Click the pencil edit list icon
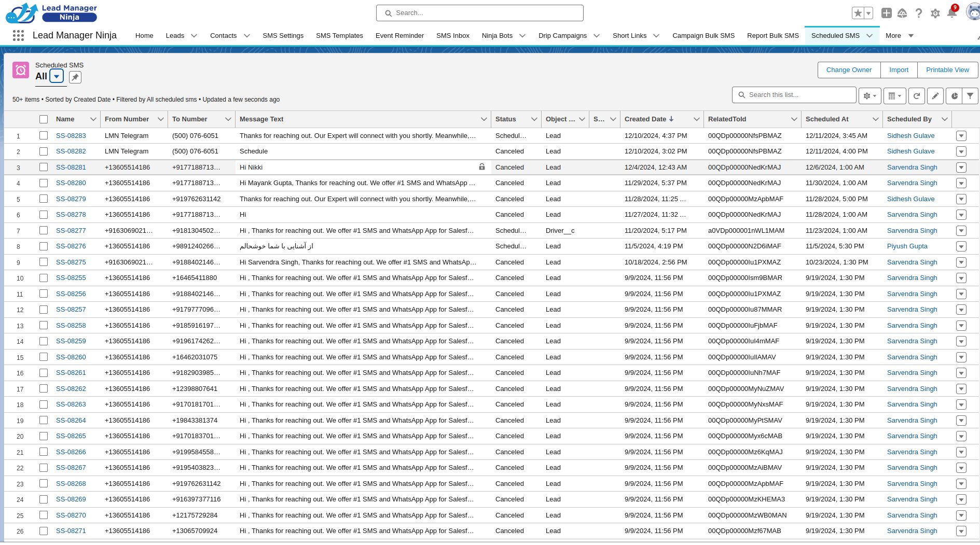Image resolution: width=980 pixels, height=545 pixels. (935, 95)
